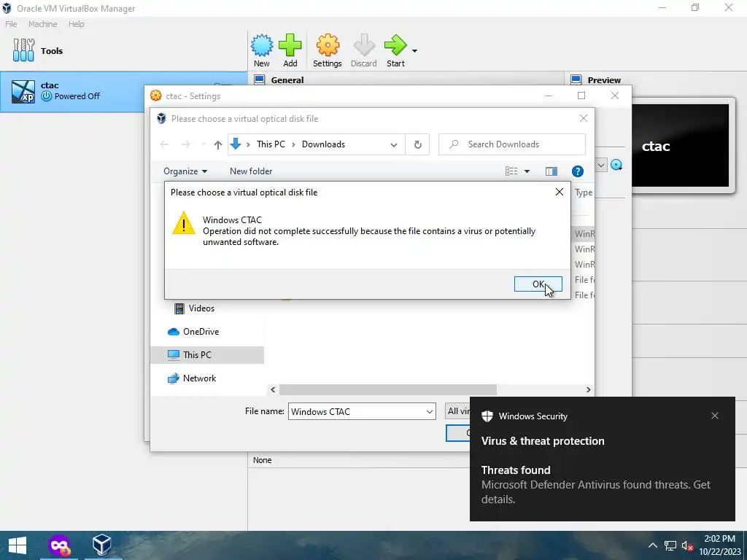
Task: Expand the address bar history dropdown
Action: tap(394, 145)
